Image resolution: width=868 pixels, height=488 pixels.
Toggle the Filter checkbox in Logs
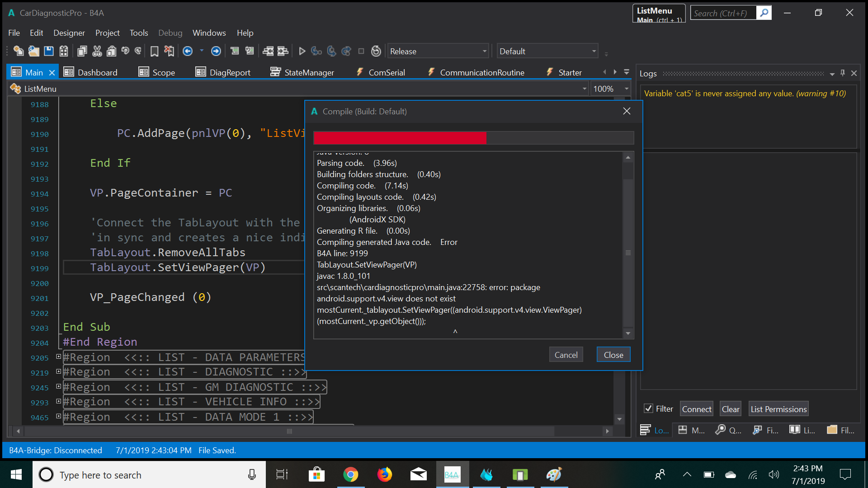coord(648,408)
